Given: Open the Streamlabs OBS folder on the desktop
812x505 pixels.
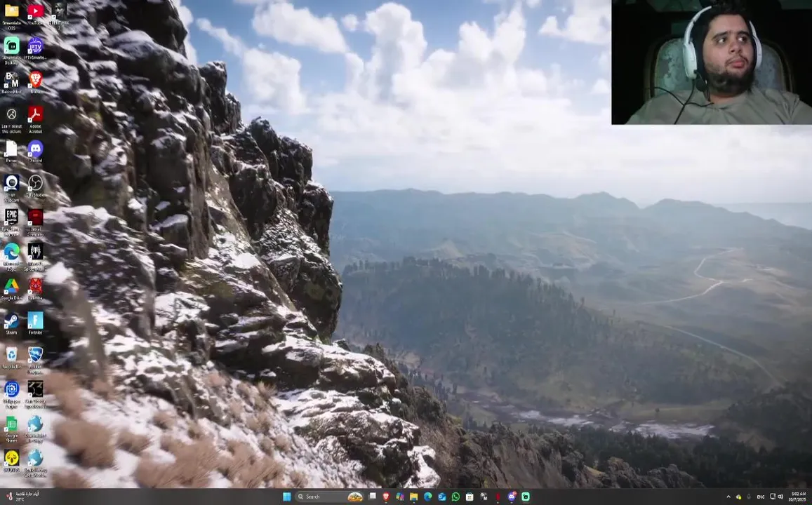Looking at the screenshot, I should click(x=11, y=14).
